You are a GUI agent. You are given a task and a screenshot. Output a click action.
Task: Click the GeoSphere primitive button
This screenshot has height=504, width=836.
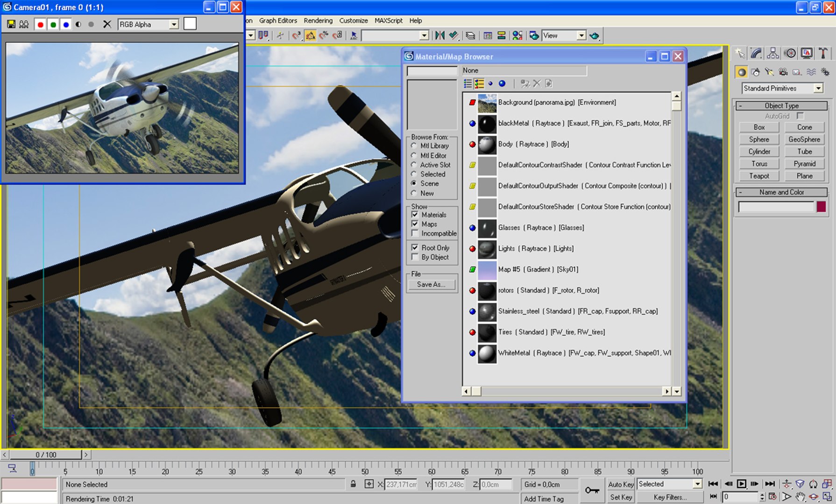tap(804, 140)
